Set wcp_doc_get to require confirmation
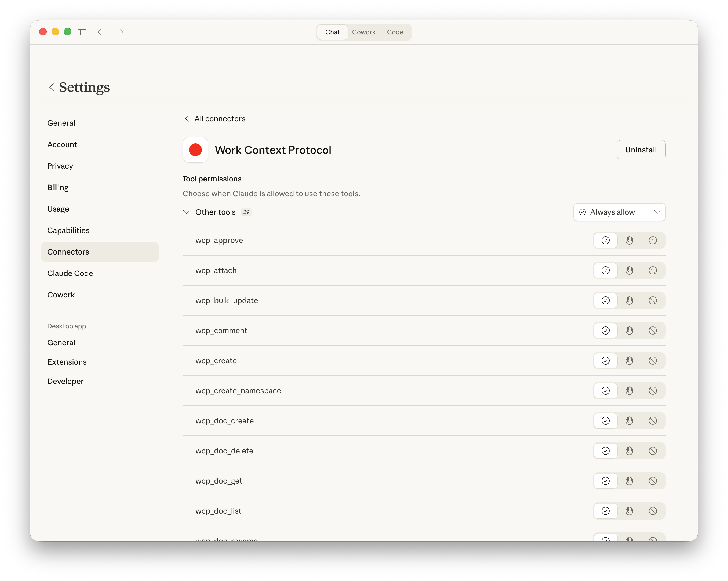Viewport: 728px width, 581px height. coord(629,481)
